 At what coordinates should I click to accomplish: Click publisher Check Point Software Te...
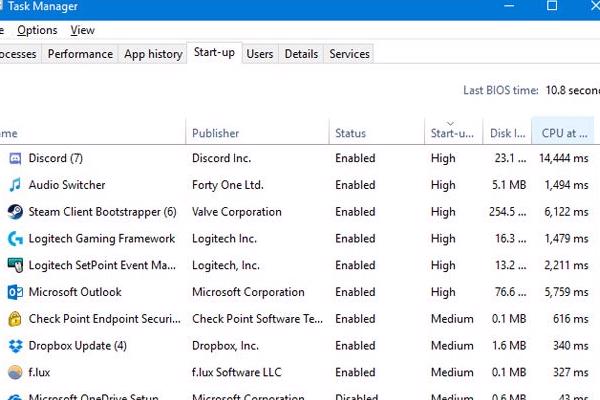click(x=258, y=319)
